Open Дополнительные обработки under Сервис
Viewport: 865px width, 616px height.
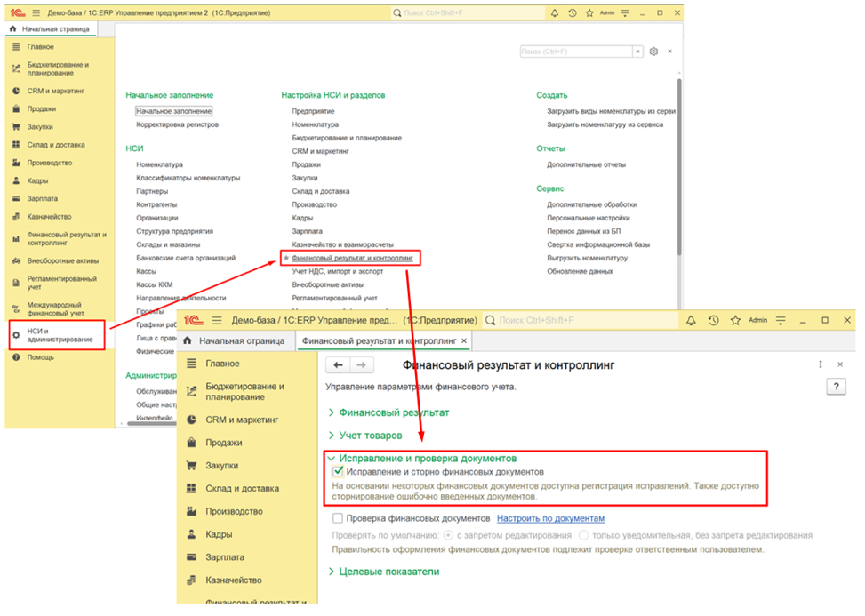click(x=591, y=204)
